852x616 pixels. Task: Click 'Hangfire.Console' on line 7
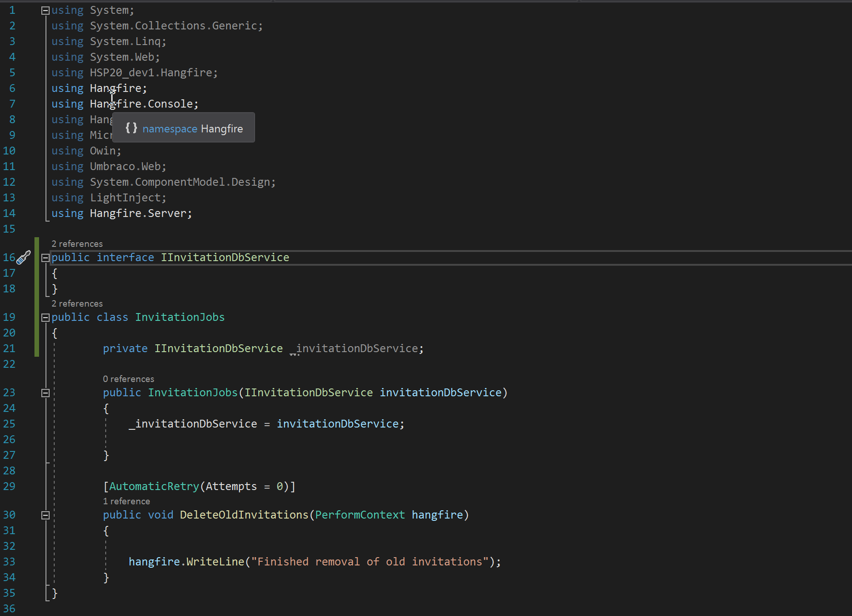click(141, 104)
